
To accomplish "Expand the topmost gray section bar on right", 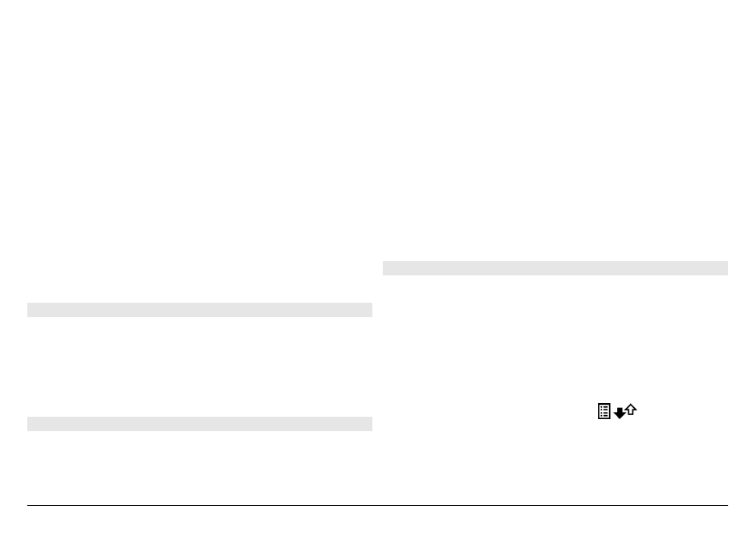I will click(555, 268).
